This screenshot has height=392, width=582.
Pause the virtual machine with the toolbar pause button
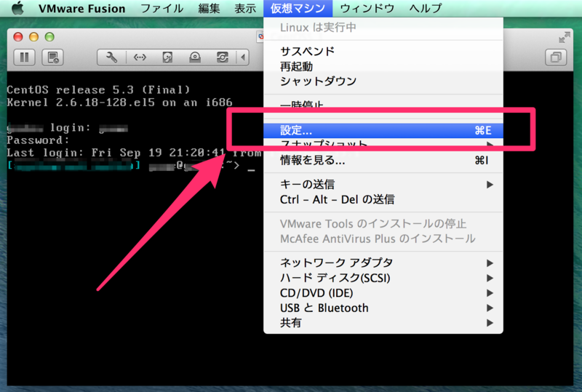[x=25, y=57]
